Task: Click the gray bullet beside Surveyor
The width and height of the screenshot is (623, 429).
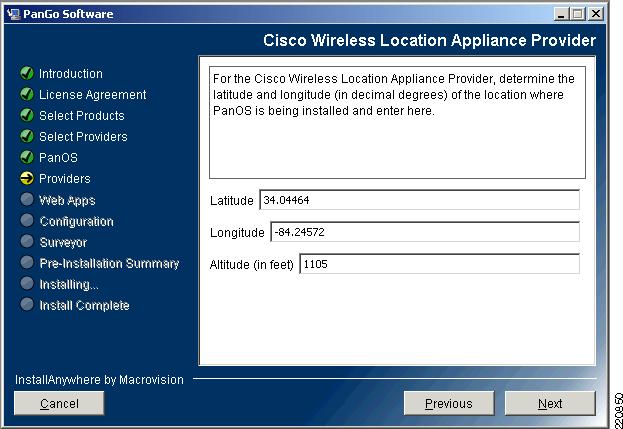Action: pos(27,241)
